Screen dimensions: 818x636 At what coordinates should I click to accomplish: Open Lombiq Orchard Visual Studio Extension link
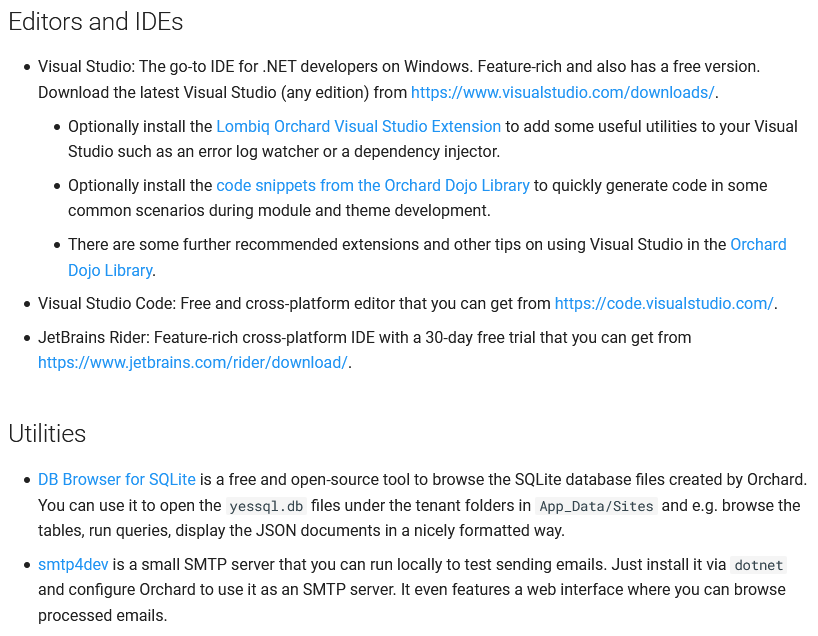pyautogui.click(x=358, y=126)
